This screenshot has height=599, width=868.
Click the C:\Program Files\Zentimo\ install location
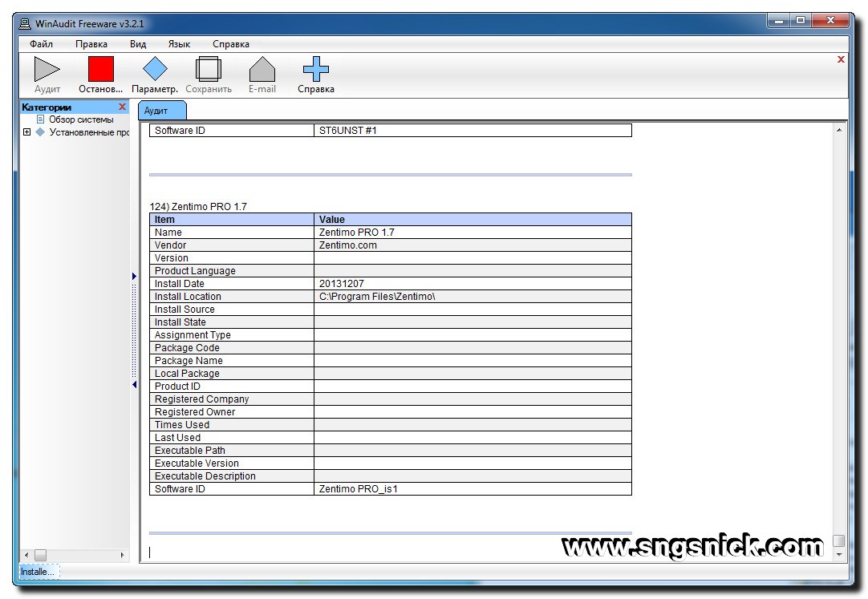tap(377, 297)
